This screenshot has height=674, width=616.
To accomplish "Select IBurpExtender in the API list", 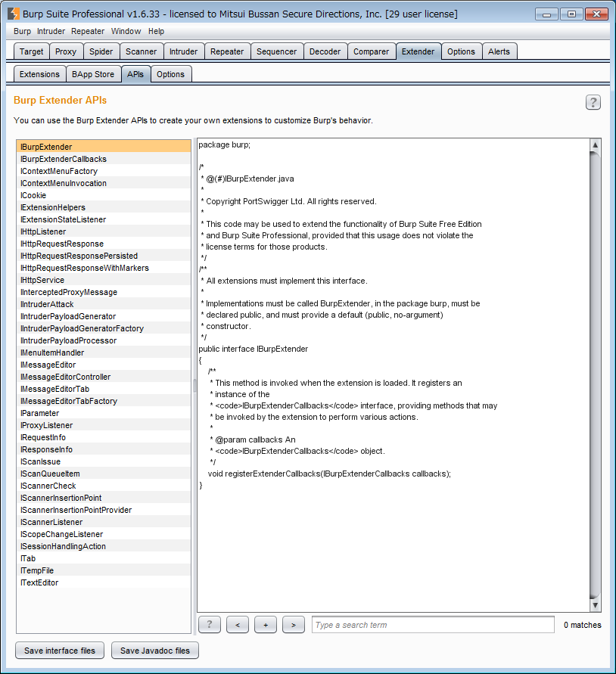I will pyautogui.click(x=104, y=147).
